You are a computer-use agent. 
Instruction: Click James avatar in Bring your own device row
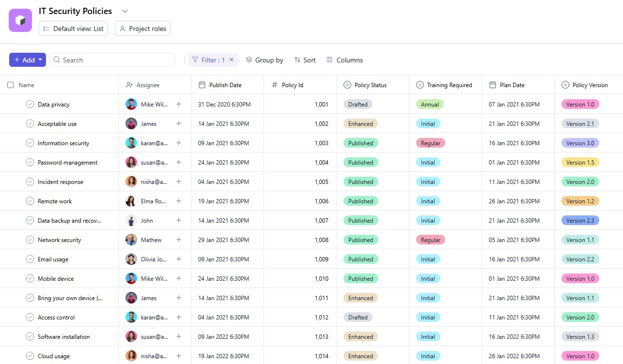click(x=131, y=298)
